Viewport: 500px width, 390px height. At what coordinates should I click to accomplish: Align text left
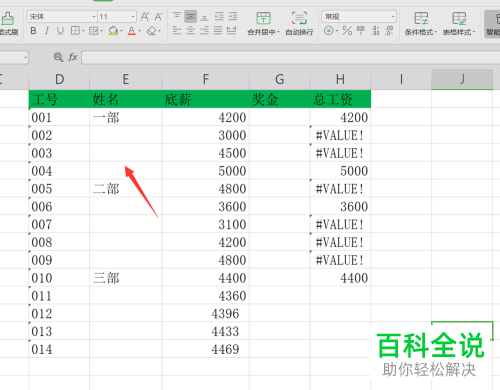[x=177, y=31]
